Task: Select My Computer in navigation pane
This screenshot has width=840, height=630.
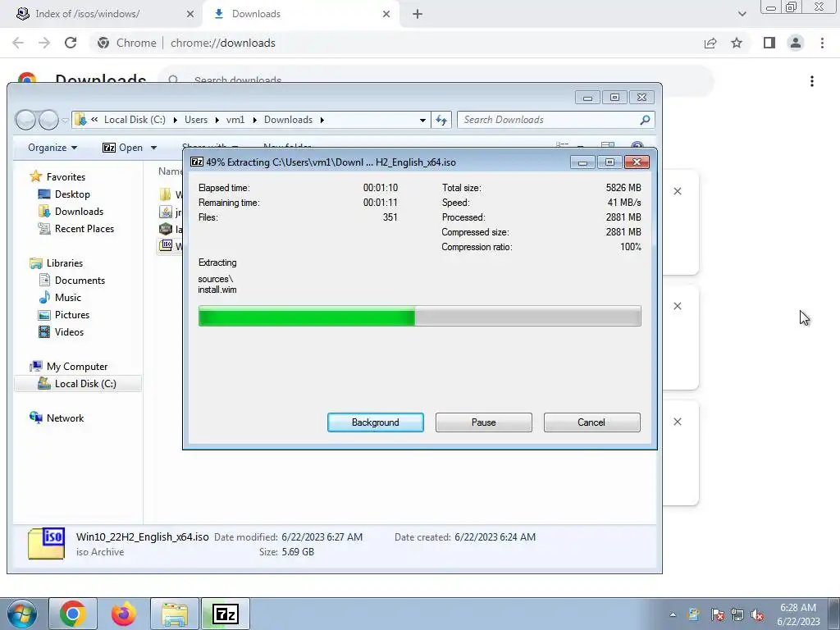Action: [69, 367]
